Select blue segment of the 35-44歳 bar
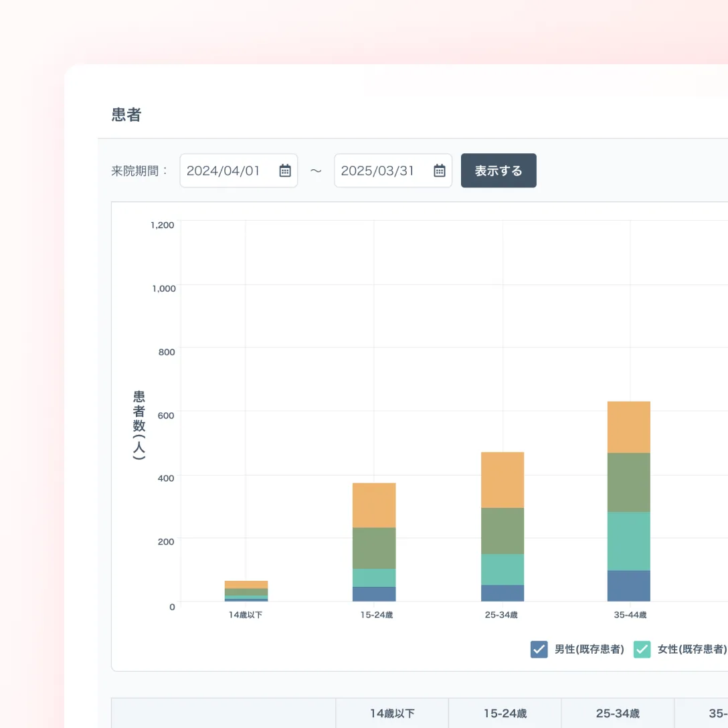This screenshot has width=728, height=728. 628,585
